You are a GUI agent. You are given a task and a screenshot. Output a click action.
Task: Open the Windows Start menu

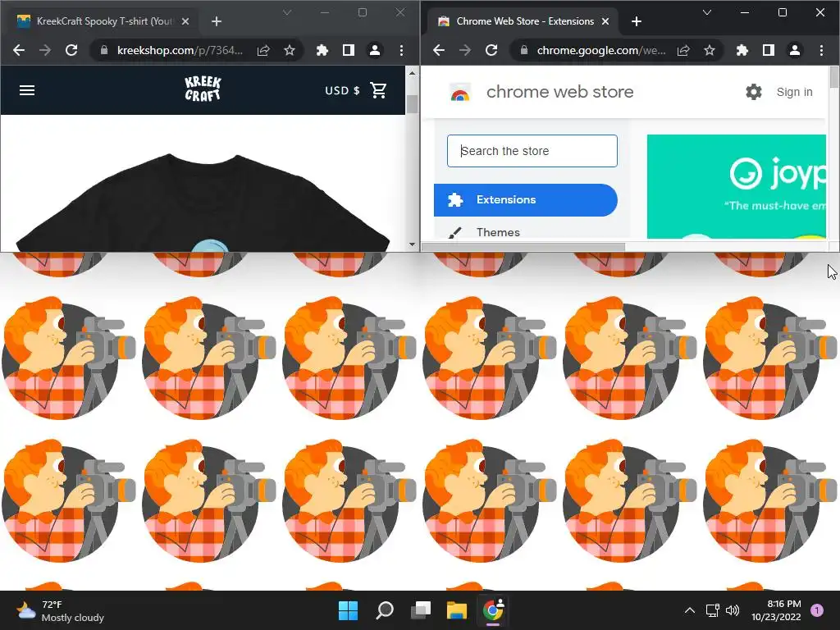tap(348, 610)
